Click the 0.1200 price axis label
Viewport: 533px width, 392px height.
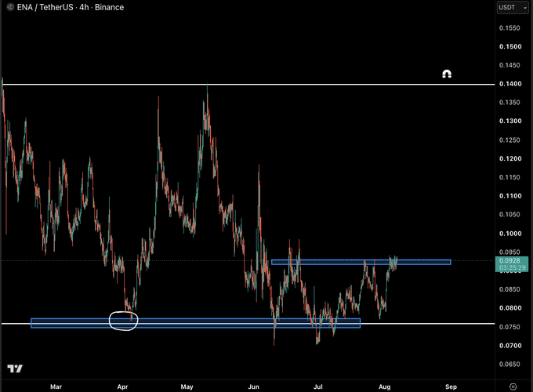tap(510, 159)
